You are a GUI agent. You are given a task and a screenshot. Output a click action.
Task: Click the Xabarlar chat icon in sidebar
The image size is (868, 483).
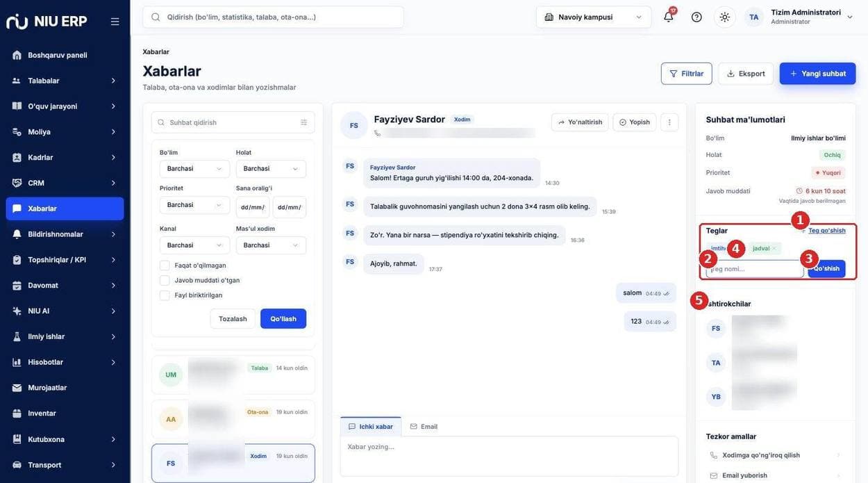(x=17, y=208)
